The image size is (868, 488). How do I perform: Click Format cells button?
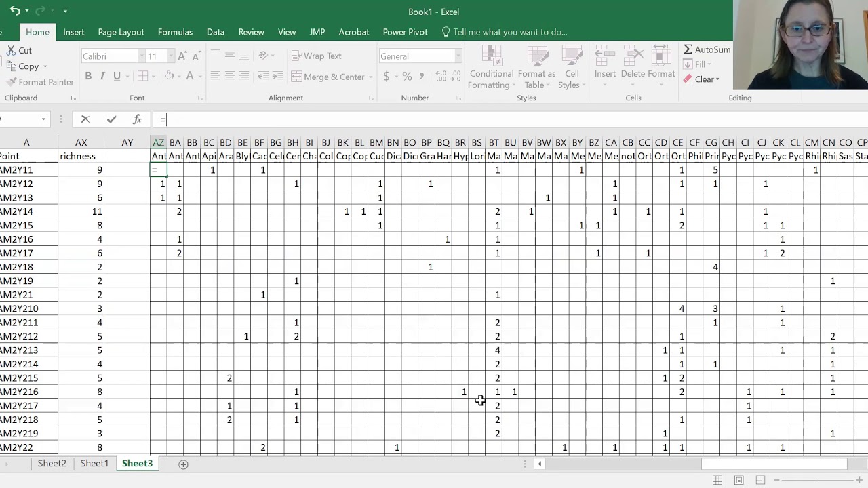click(x=661, y=64)
